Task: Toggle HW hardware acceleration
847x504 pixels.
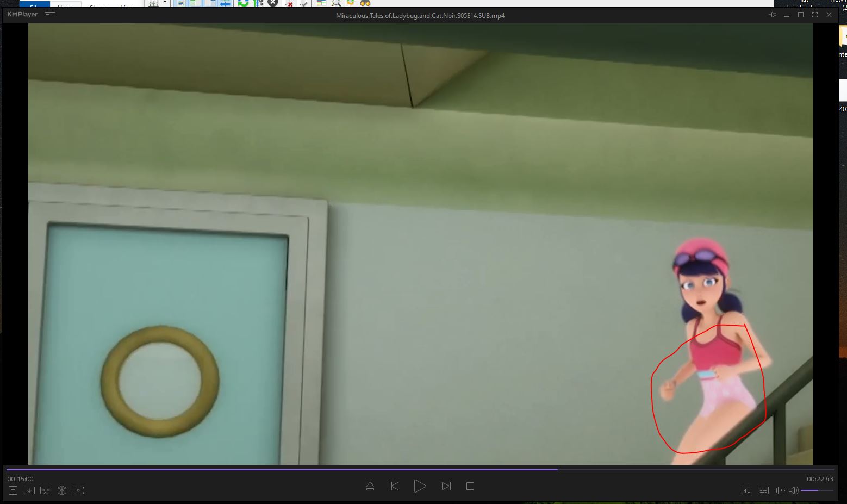Action: point(747,490)
